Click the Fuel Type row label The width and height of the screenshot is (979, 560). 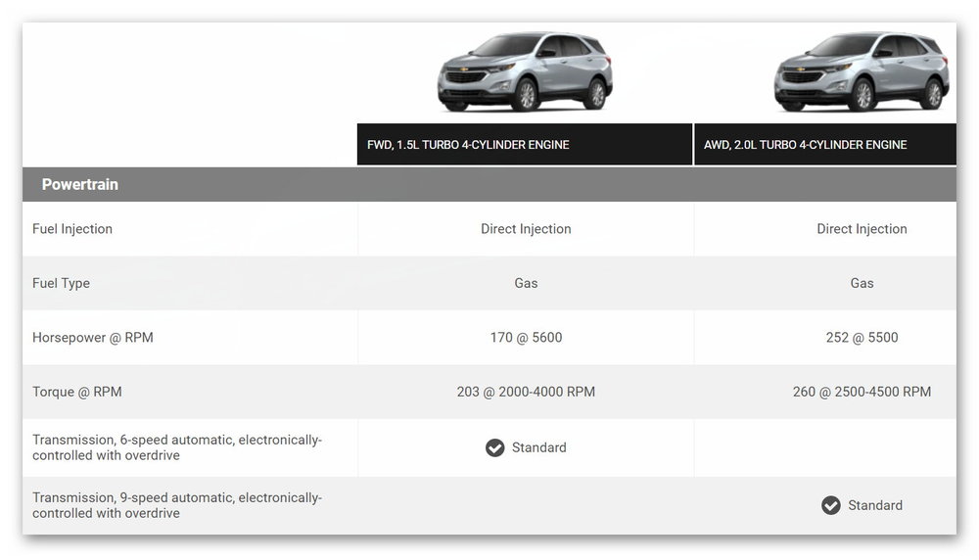pos(61,283)
